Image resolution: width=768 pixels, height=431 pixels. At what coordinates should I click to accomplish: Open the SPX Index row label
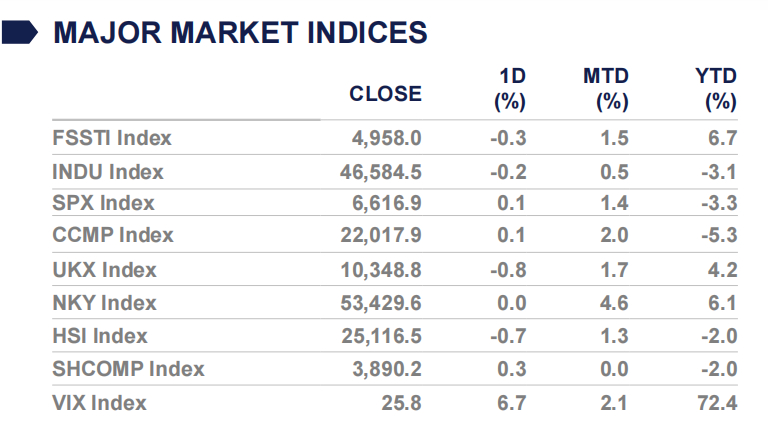[x=103, y=203]
